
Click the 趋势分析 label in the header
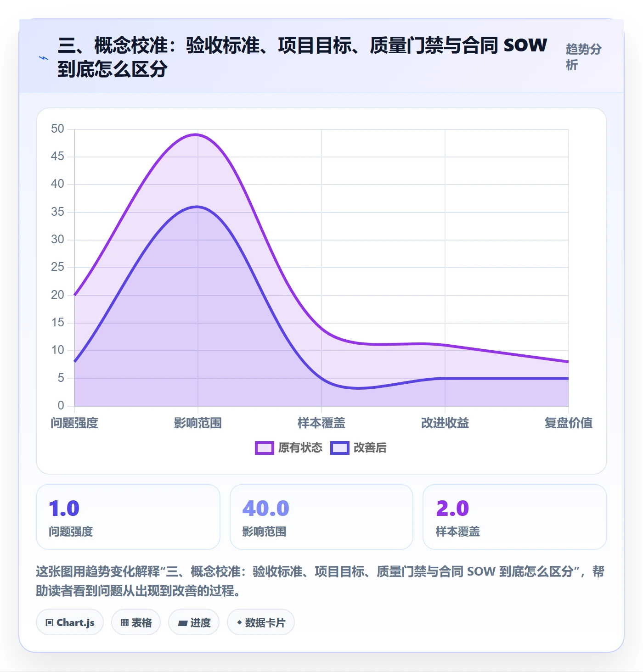(x=583, y=57)
